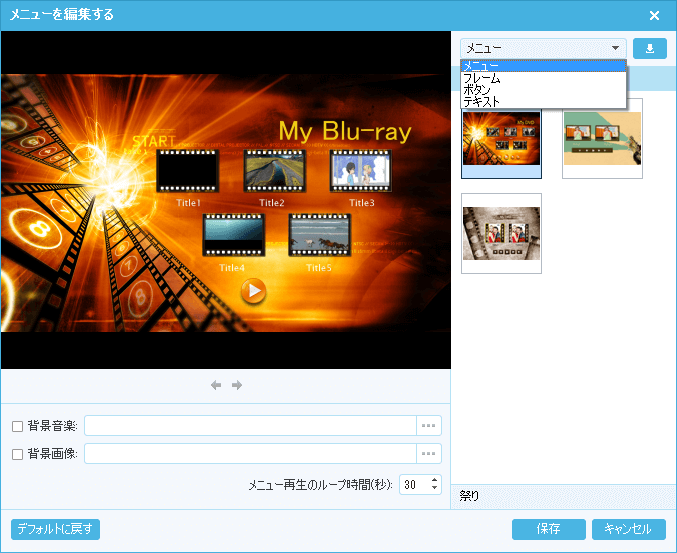Screen dimensions: 677x553
Task: Browse for a background image file
Action: [x=429, y=454]
